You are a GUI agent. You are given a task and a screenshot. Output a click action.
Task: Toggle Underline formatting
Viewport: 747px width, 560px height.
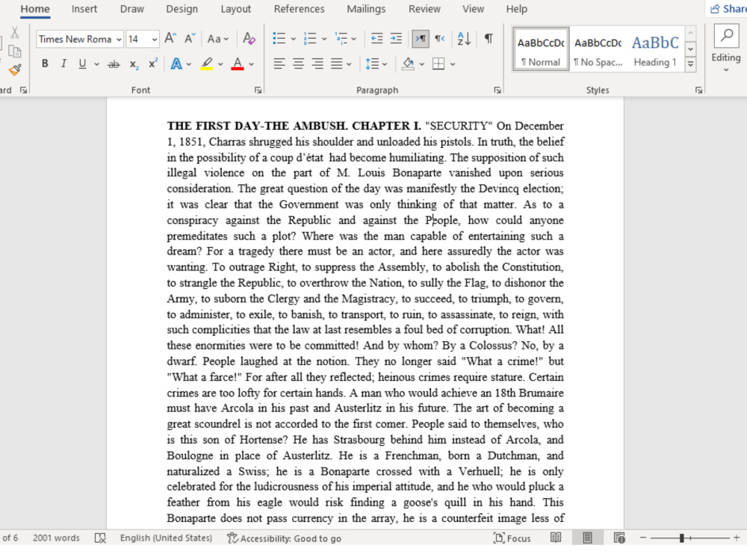(82, 63)
